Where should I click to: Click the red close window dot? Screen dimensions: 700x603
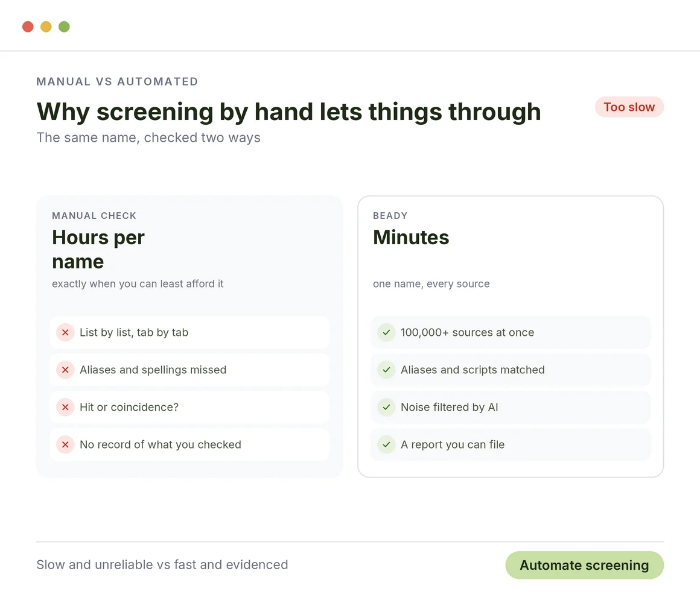click(x=28, y=27)
